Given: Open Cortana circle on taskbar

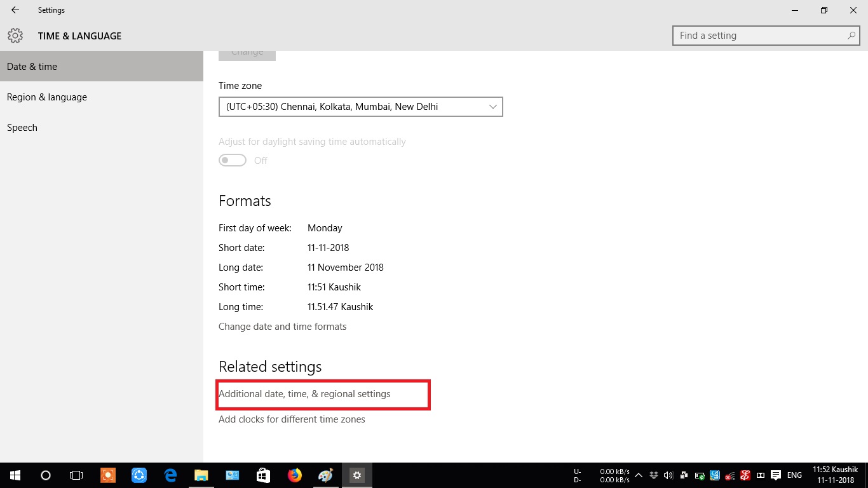Looking at the screenshot, I should click(x=45, y=475).
